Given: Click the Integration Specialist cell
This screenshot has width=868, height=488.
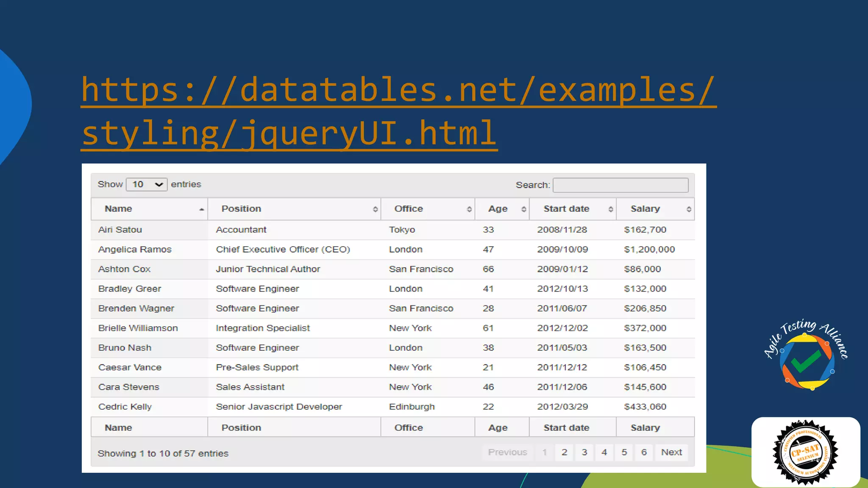Looking at the screenshot, I should coord(295,328).
